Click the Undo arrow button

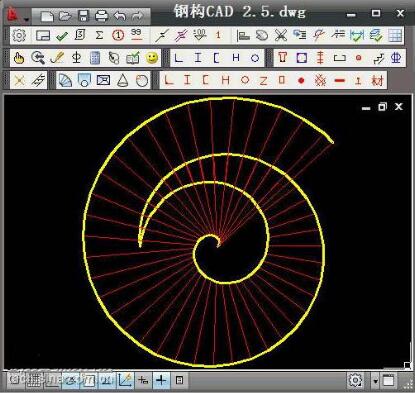point(120,16)
